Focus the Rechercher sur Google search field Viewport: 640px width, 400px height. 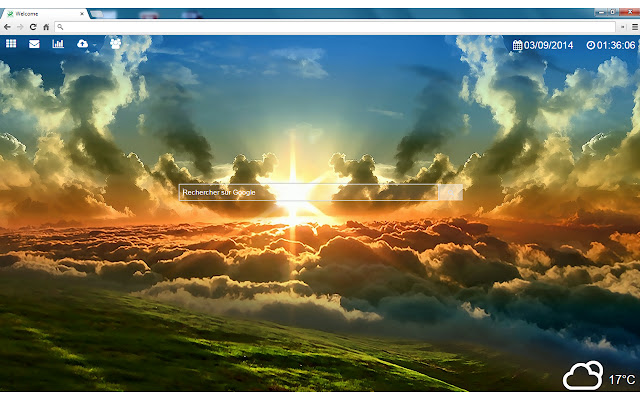tap(308, 192)
